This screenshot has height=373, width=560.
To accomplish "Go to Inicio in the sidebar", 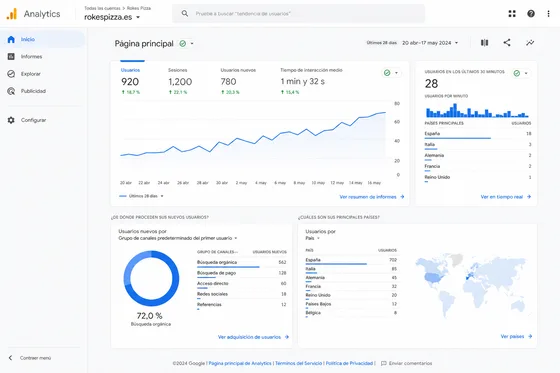I will click(x=42, y=39).
